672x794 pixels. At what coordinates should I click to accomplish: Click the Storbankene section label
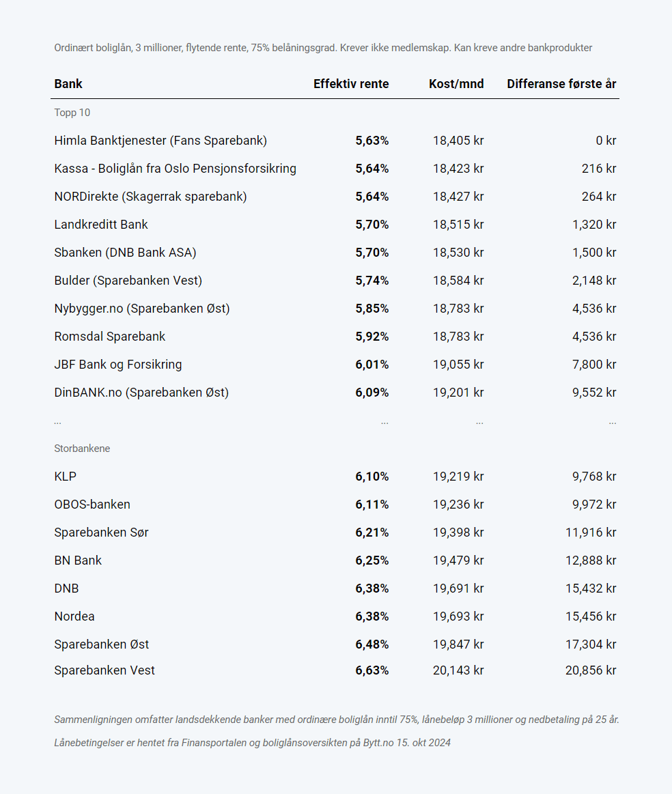click(x=82, y=449)
